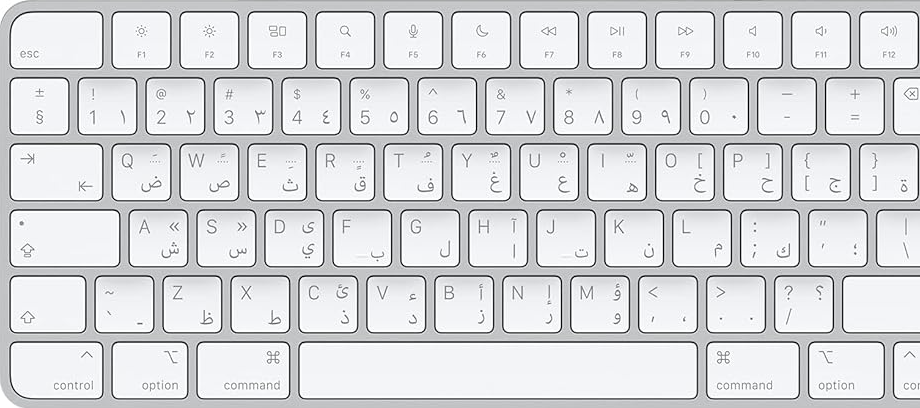Click the F8 play/pause key

point(617,40)
